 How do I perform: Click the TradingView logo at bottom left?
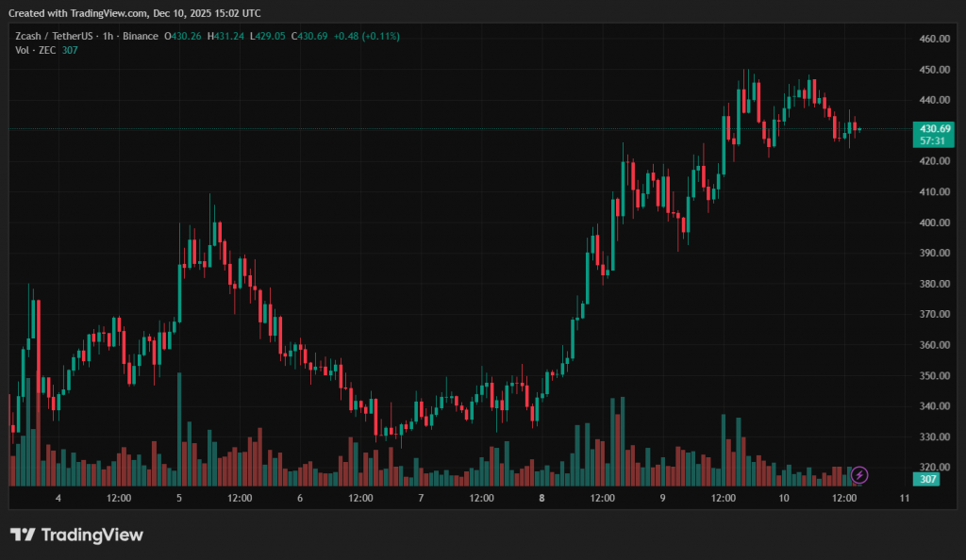76,535
